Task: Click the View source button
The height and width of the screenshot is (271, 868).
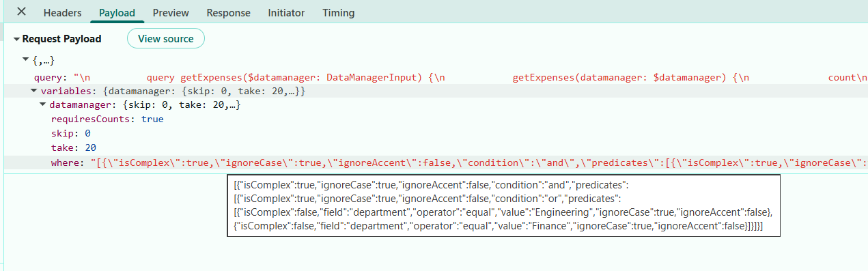Action: pyautogui.click(x=166, y=39)
